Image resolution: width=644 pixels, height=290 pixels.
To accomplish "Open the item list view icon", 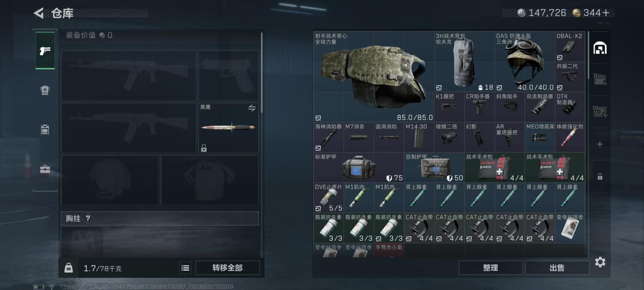I will 185,268.
